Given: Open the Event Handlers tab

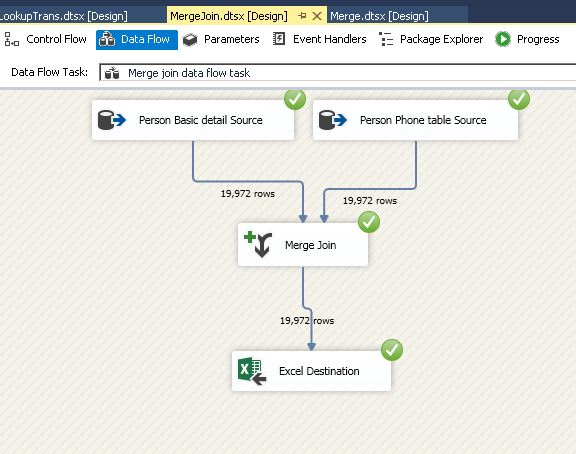Looking at the screenshot, I should (x=320, y=39).
